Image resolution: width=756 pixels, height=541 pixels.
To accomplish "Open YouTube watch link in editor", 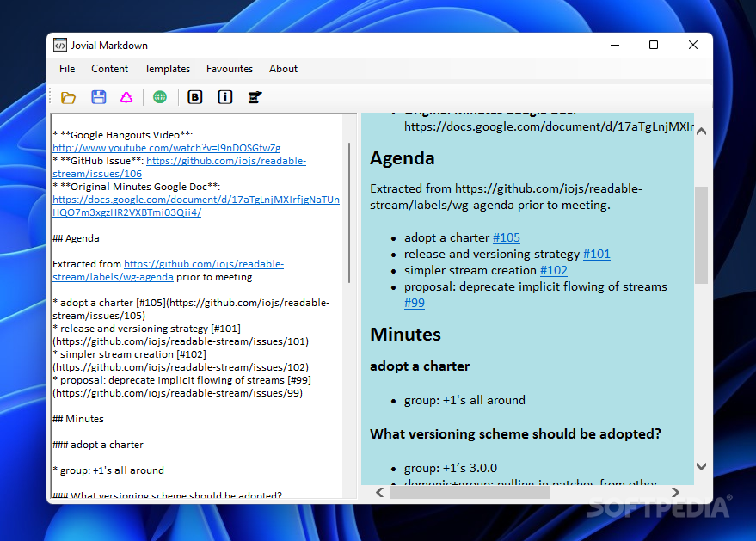I will pos(166,148).
